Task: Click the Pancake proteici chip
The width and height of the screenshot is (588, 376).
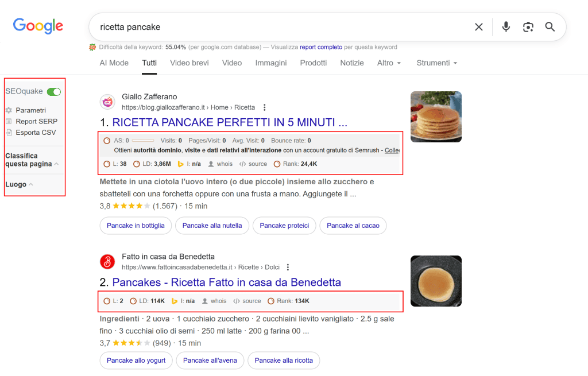Action: click(284, 226)
